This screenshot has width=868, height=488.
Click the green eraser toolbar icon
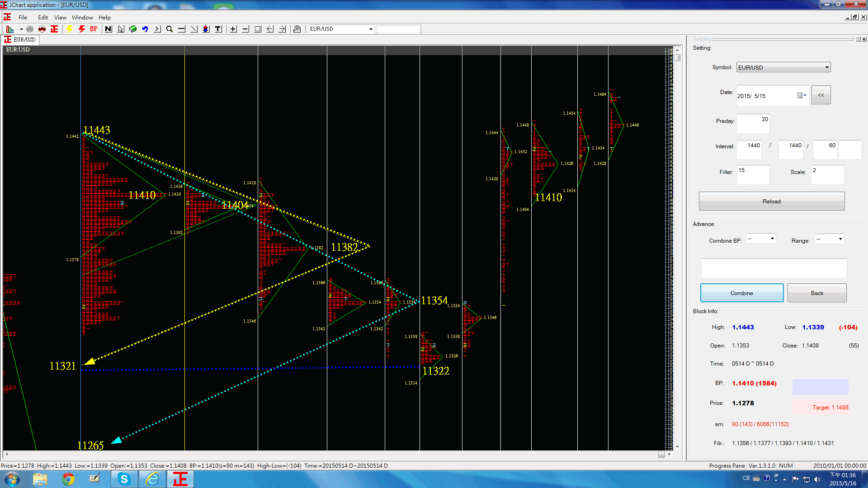click(133, 29)
